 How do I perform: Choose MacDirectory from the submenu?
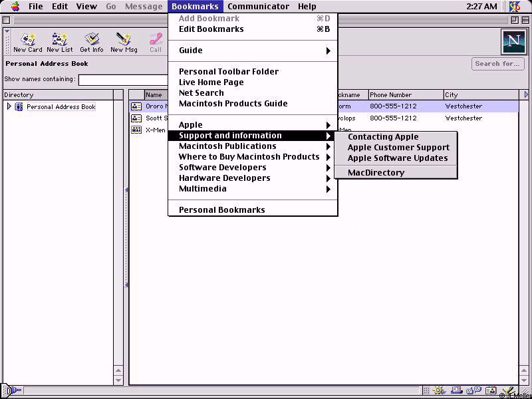click(396, 173)
